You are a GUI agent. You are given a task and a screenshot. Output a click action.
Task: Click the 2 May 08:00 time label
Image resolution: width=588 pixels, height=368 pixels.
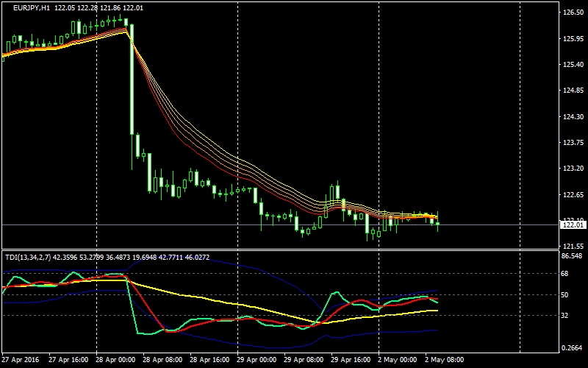[x=444, y=360]
